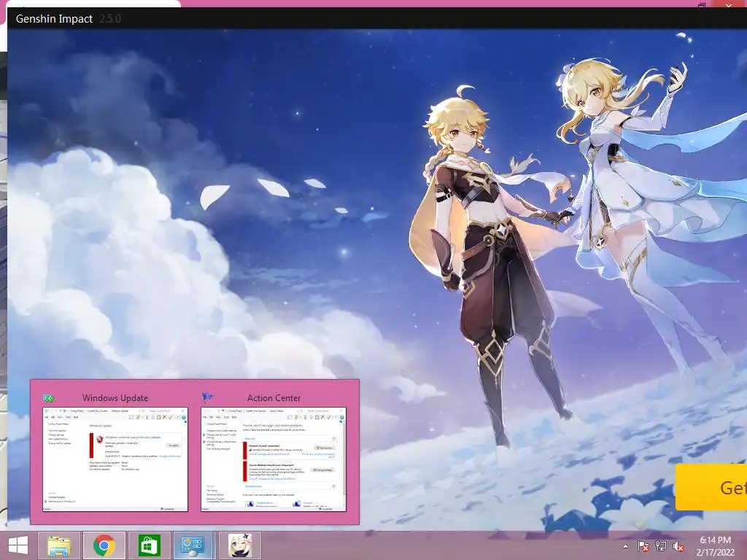
Task: Click the Action Center preview title
Action: point(274,397)
